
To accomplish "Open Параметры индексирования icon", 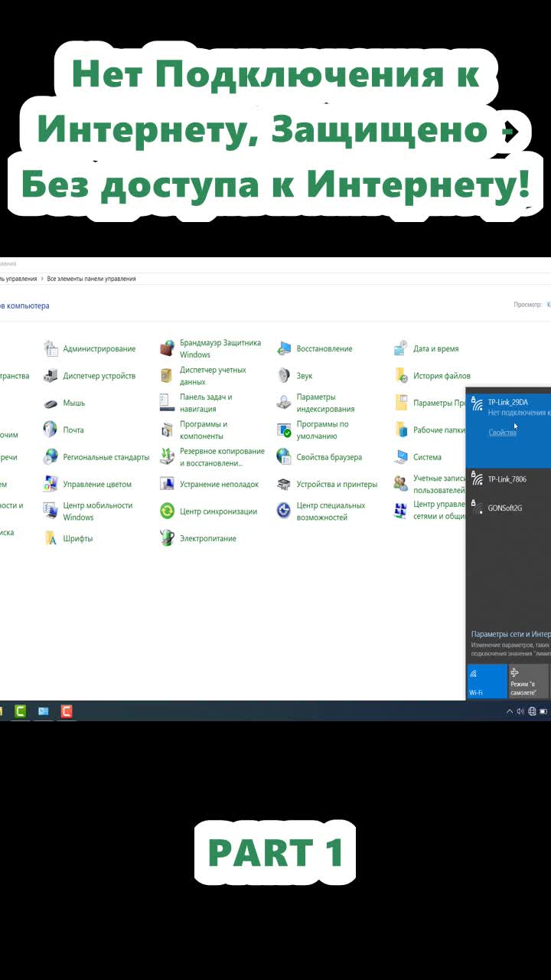I will tap(284, 403).
